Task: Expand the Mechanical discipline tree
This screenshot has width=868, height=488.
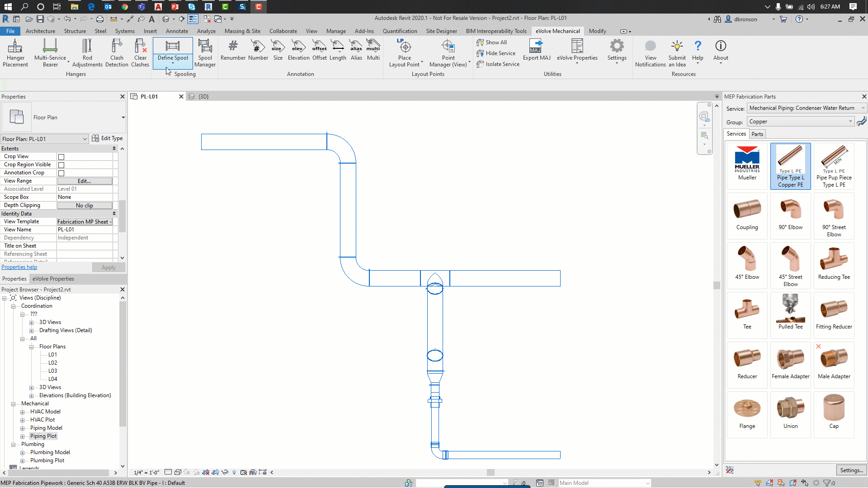Action: [x=13, y=404]
